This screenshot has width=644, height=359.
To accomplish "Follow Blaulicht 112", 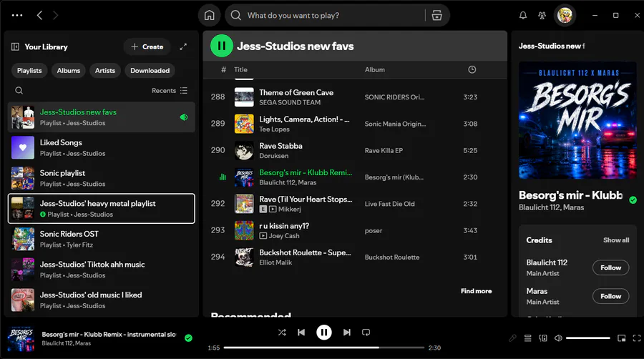I will pyautogui.click(x=610, y=267).
